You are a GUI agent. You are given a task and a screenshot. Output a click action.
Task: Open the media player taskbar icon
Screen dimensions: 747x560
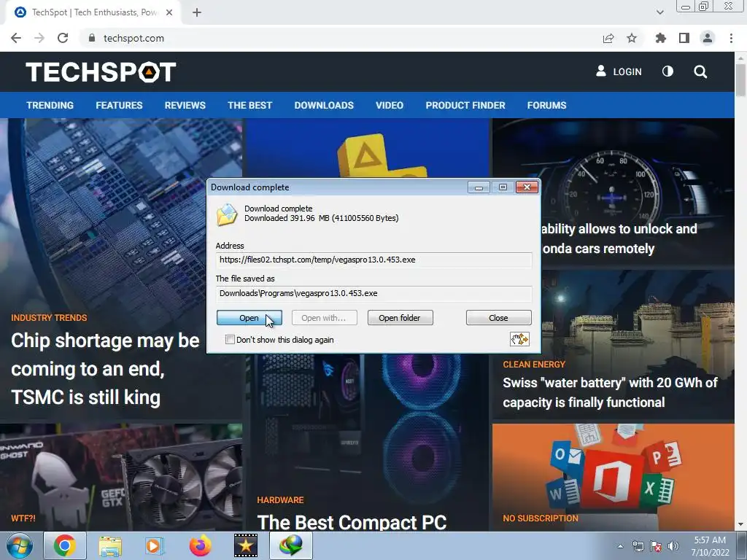pyautogui.click(x=154, y=546)
